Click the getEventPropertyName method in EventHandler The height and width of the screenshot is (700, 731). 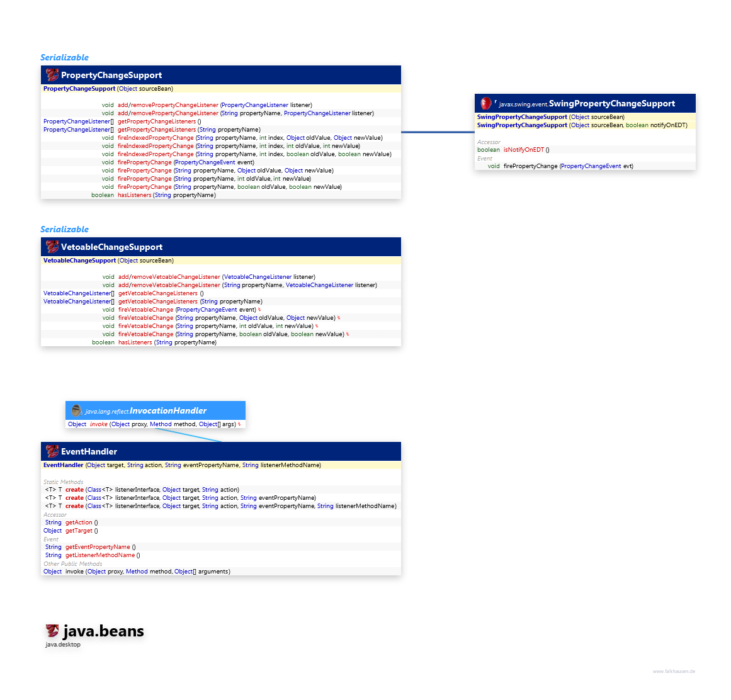(x=98, y=547)
